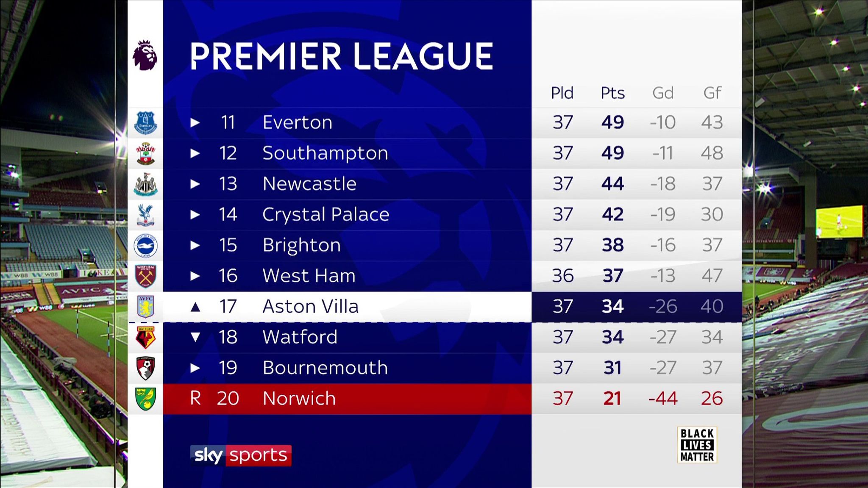
Task: Click the Norwich canary crest
Action: tap(145, 399)
